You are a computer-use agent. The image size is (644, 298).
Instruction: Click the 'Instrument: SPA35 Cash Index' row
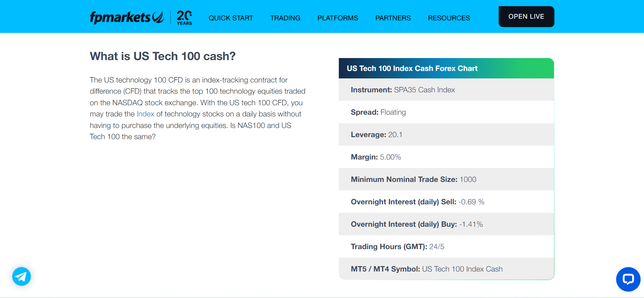pos(446,90)
